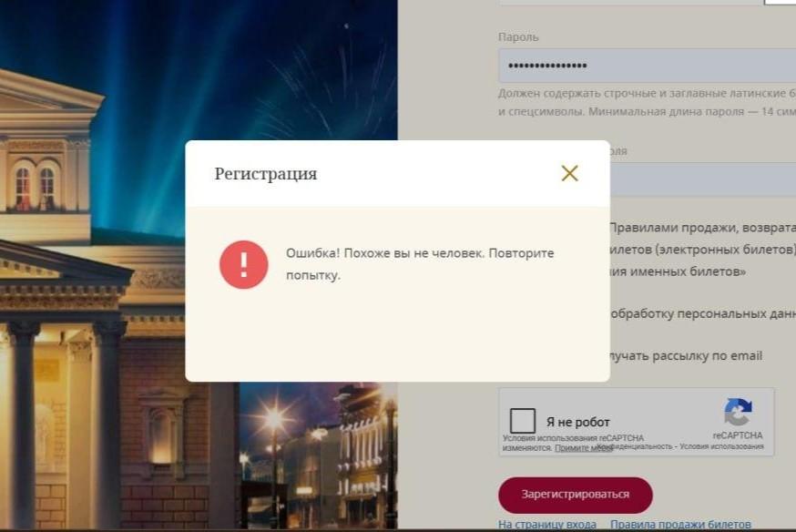This screenshot has width=796, height=532.
Task: Toggle the получать рассылку по email option
Action: [686, 356]
